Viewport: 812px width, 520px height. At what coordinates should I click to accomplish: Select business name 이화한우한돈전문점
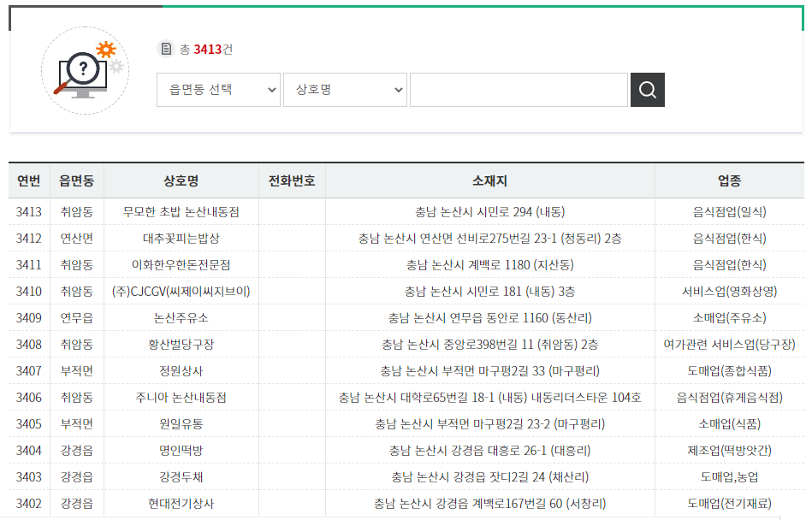pyautogui.click(x=181, y=265)
